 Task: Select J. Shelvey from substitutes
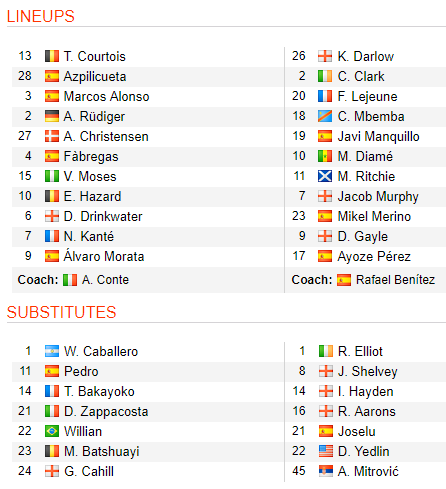coord(368,371)
